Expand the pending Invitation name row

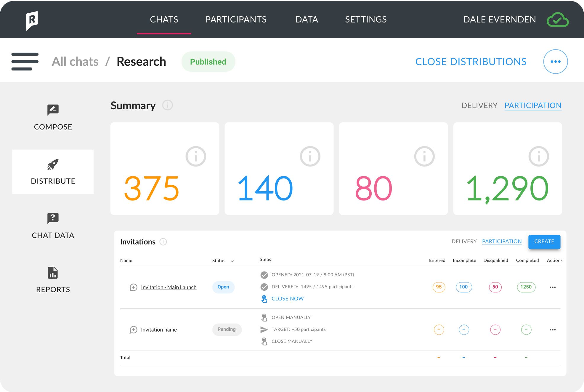pyautogui.click(x=133, y=330)
